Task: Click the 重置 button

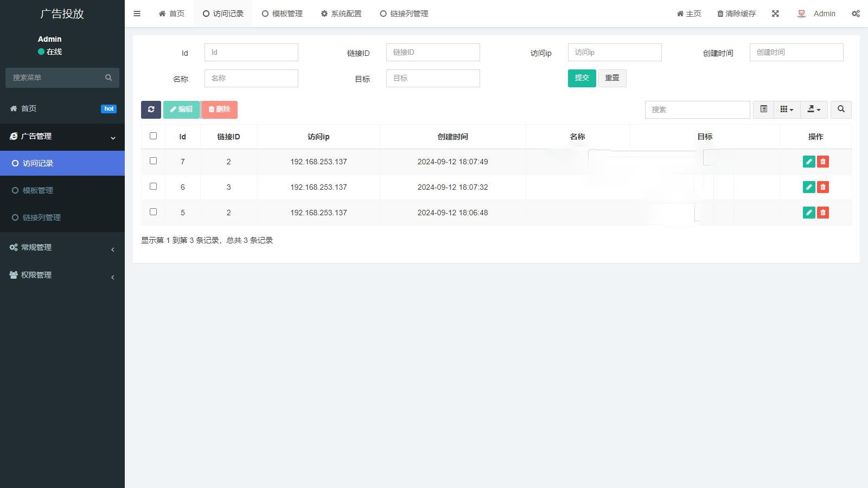Action: (x=612, y=78)
